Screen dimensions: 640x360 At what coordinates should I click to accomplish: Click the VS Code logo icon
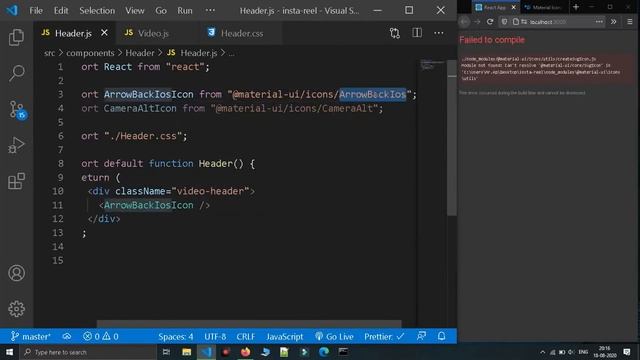pyautogui.click(x=12, y=10)
